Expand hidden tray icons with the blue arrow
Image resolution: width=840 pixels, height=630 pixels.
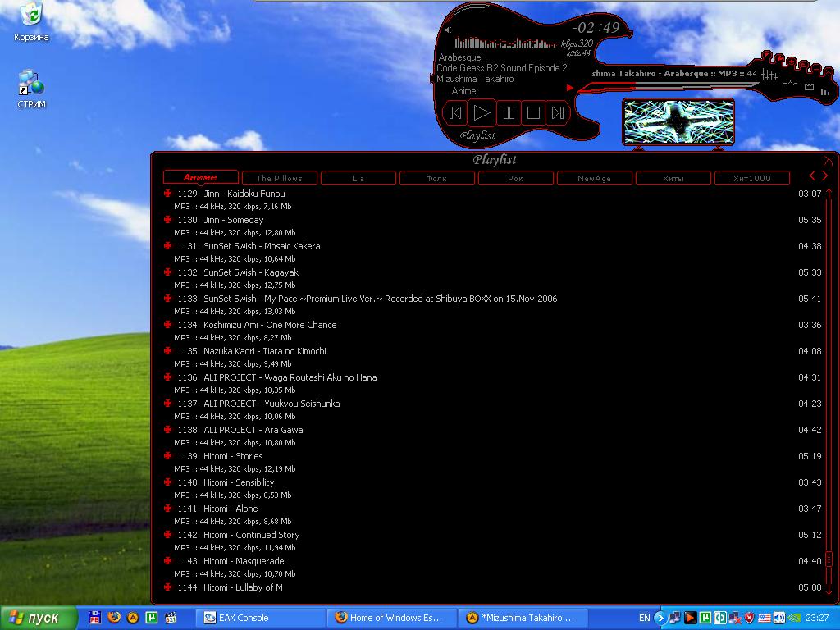point(660,618)
